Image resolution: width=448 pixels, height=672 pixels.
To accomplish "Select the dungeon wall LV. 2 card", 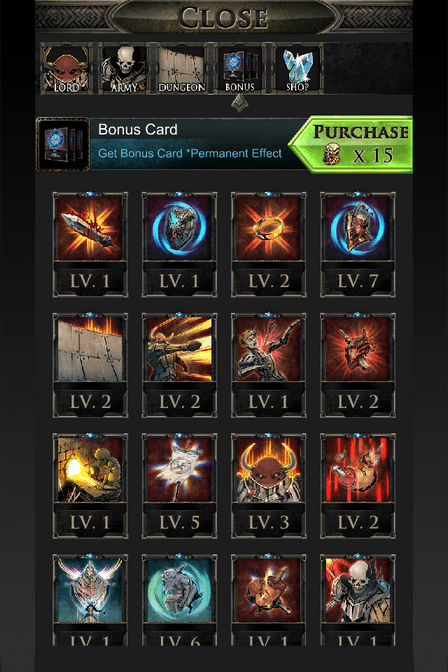I will pos(90,365).
